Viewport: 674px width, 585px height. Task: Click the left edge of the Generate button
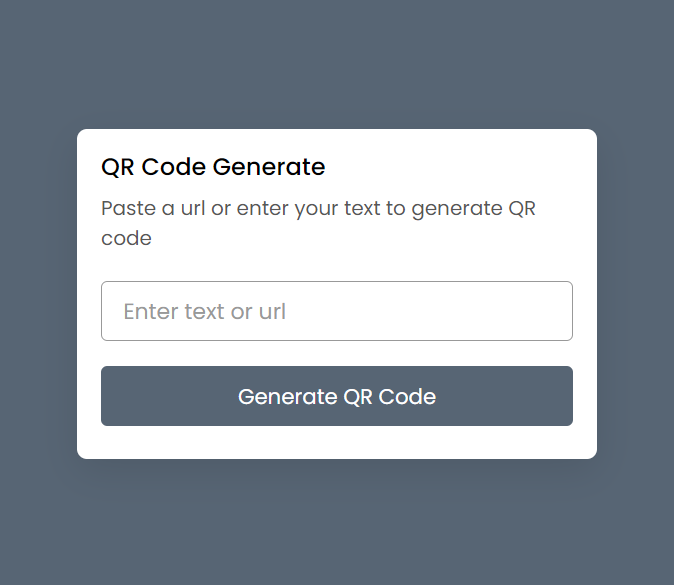click(112, 396)
